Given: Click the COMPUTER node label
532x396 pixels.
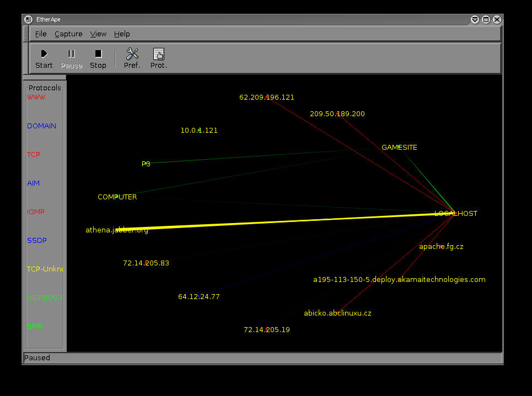Looking at the screenshot, I should [117, 197].
